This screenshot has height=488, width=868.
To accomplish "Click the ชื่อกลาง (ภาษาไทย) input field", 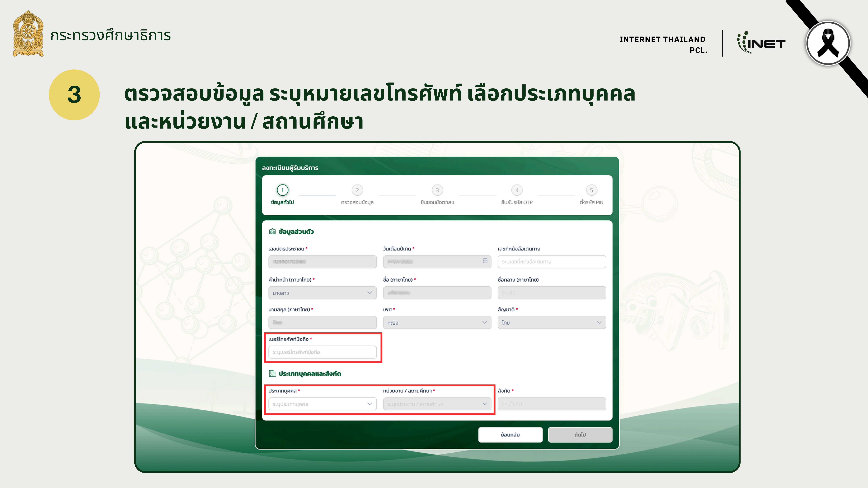I will 552,293.
